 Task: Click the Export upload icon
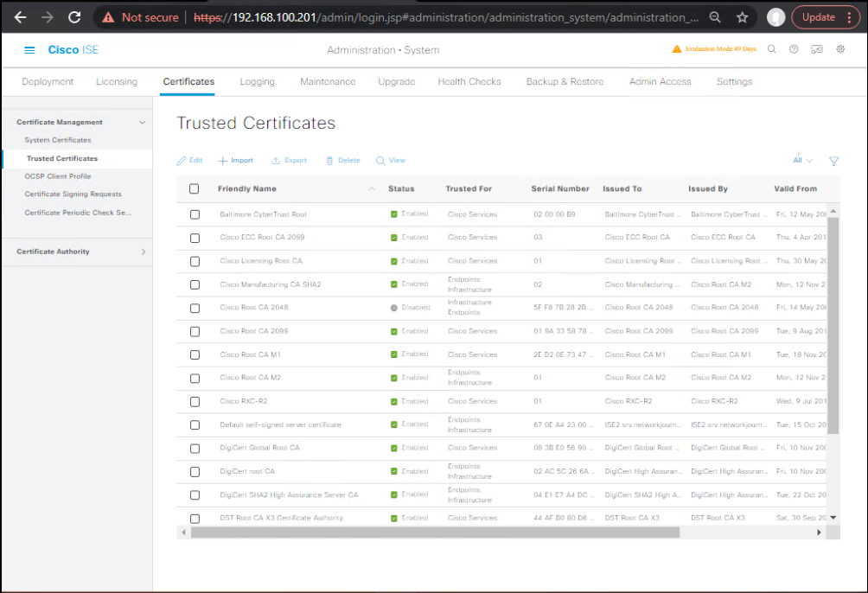(x=276, y=161)
